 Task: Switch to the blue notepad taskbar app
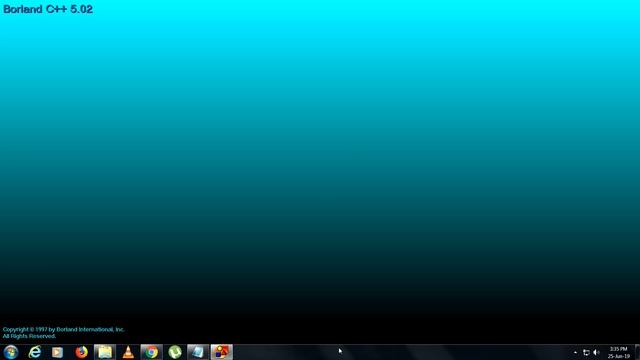pyautogui.click(x=198, y=352)
